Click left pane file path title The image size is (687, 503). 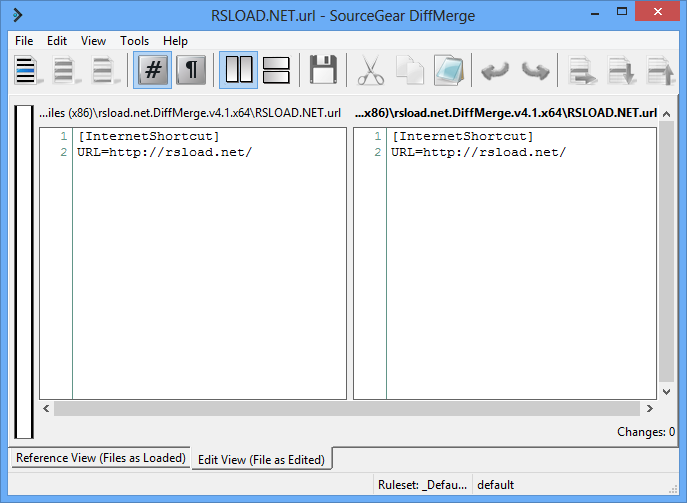tap(190, 113)
